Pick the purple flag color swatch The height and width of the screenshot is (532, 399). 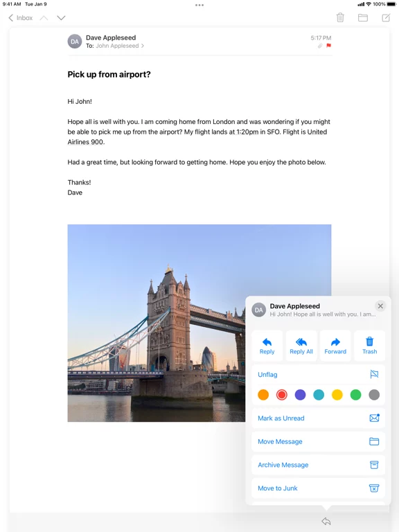pyautogui.click(x=300, y=395)
